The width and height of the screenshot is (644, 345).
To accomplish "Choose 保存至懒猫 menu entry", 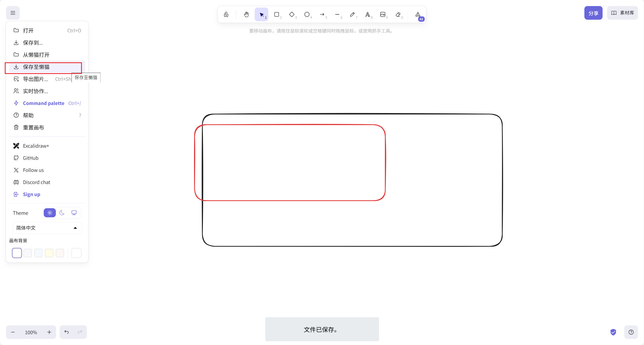I will click(47, 67).
